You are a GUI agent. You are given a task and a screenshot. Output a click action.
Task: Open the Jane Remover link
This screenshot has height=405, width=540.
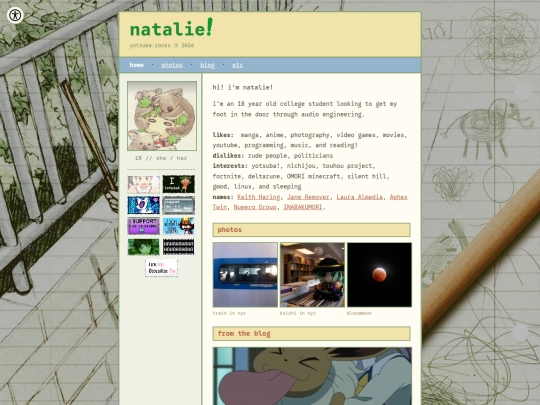coord(308,197)
